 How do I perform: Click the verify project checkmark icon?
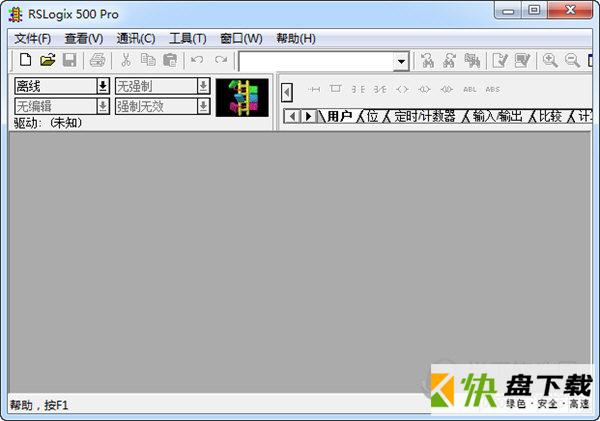522,60
